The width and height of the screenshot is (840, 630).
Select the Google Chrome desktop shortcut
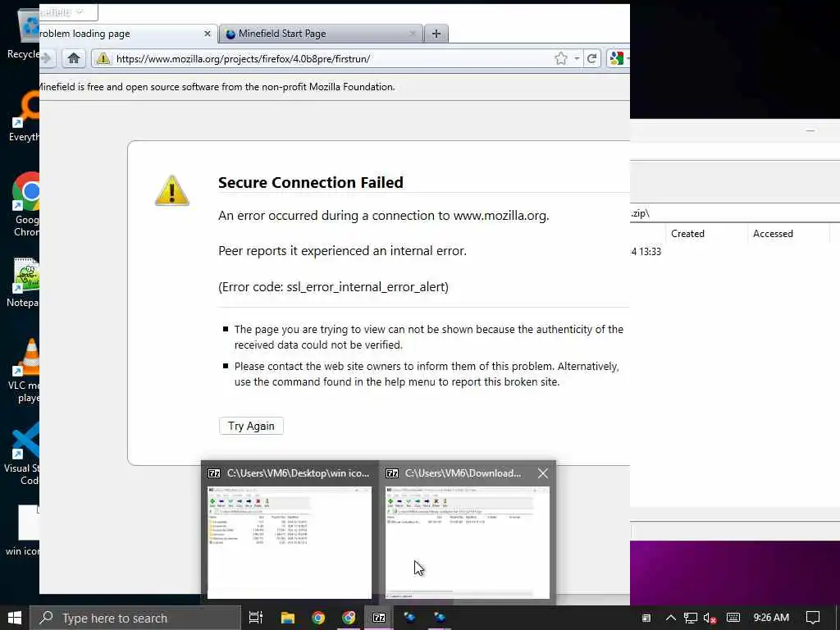click(x=27, y=204)
